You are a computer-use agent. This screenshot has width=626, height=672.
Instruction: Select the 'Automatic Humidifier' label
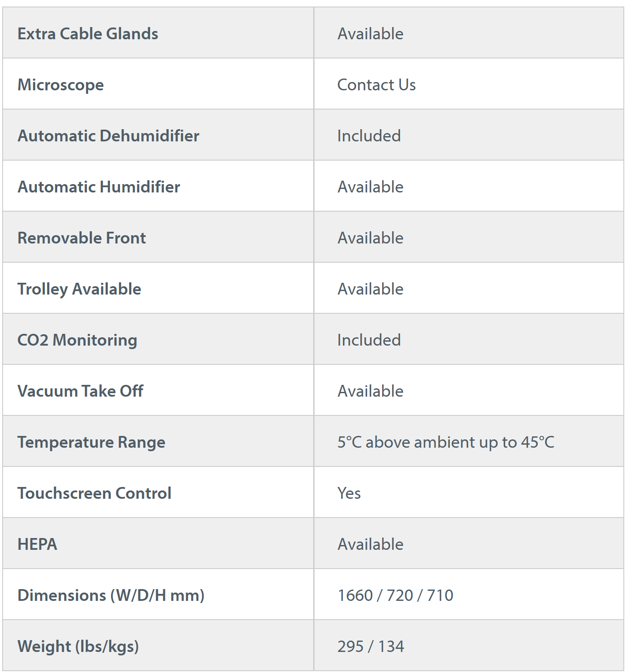[x=99, y=187]
